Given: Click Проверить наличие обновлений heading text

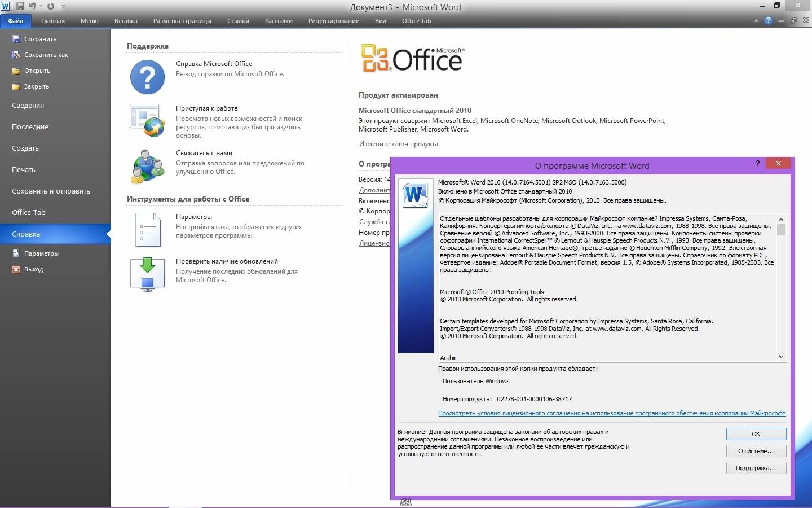Looking at the screenshot, I should tap(227, 261).
